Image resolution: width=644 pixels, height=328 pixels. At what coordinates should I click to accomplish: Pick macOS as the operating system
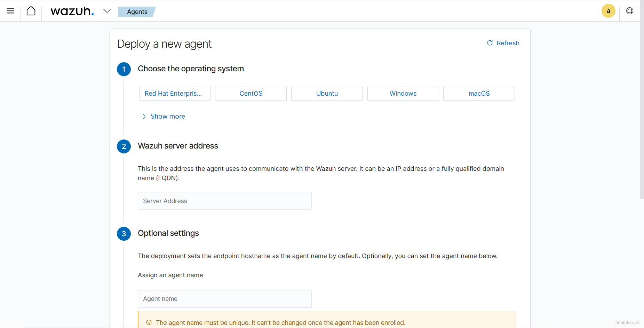[479, 94]
